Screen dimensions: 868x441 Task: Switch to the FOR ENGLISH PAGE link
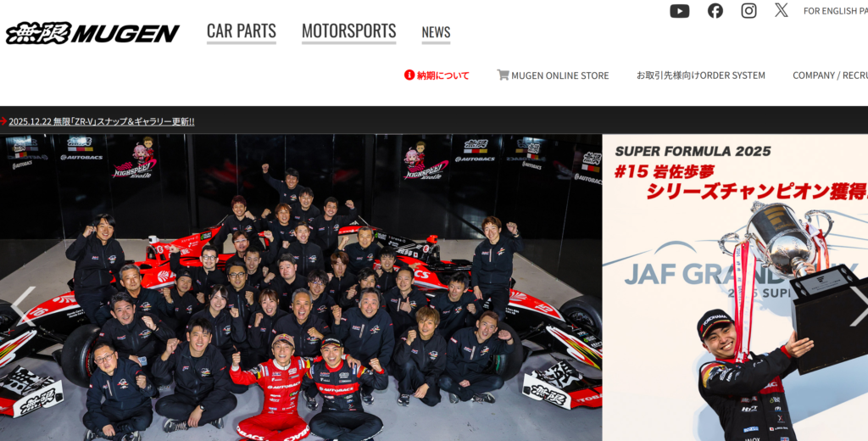[x=836, y=10]
